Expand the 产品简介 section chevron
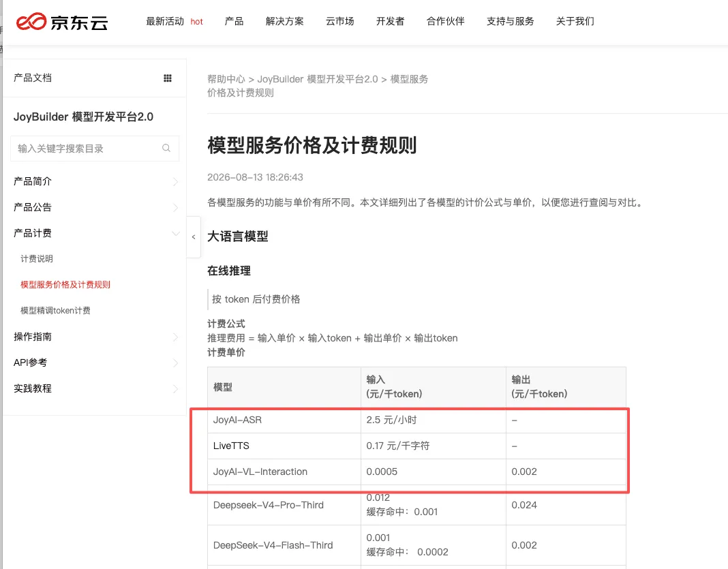 click(175, 181)
